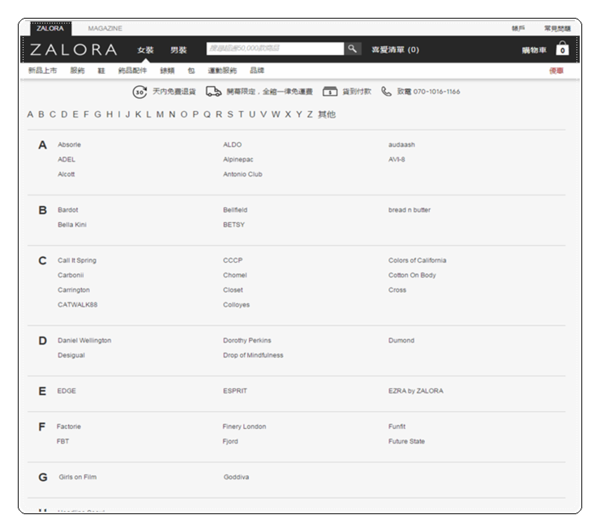
Task: Select the 女裝 women's section
Action: [145, 50]
